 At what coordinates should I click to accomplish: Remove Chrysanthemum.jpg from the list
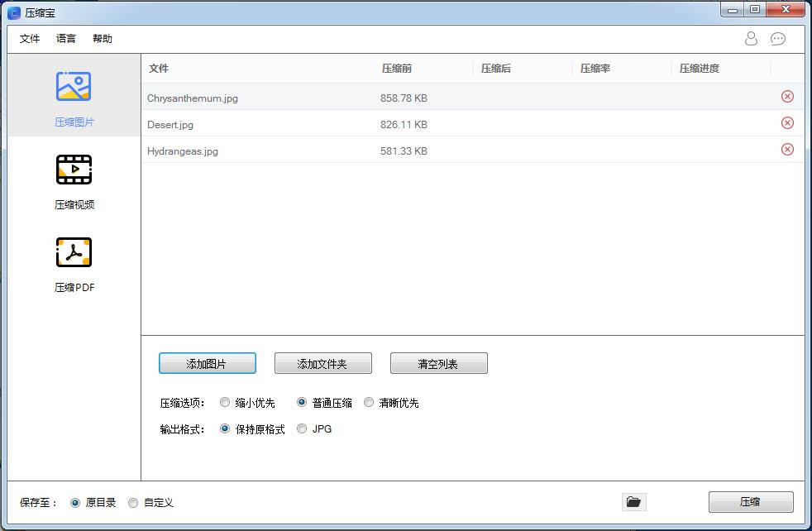tap(787, 96)
